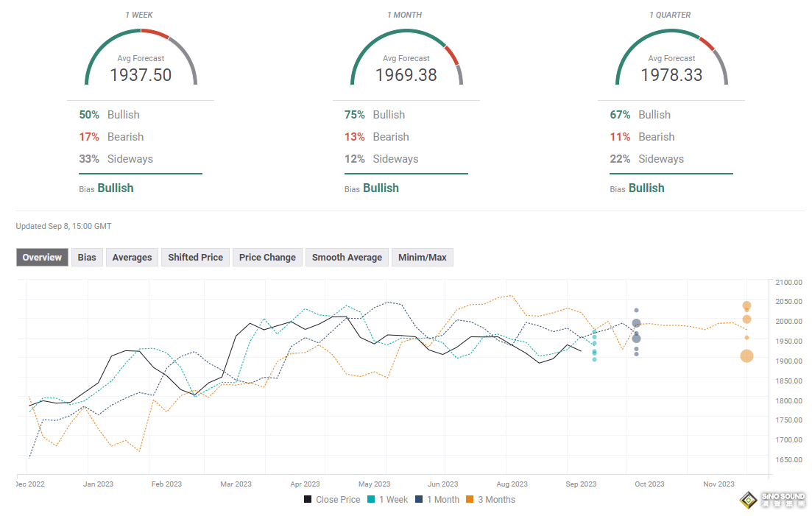
Task: Switch to the Overview tab
Action: click(42, 257)
